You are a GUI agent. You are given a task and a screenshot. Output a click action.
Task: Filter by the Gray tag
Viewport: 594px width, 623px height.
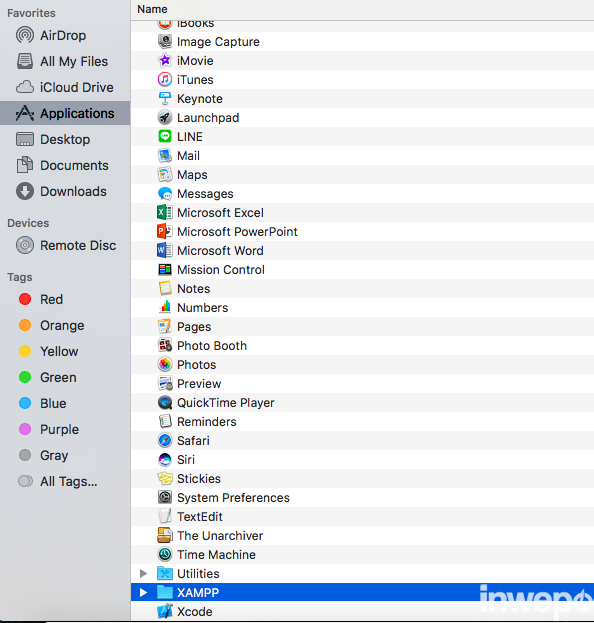point(65,455)
